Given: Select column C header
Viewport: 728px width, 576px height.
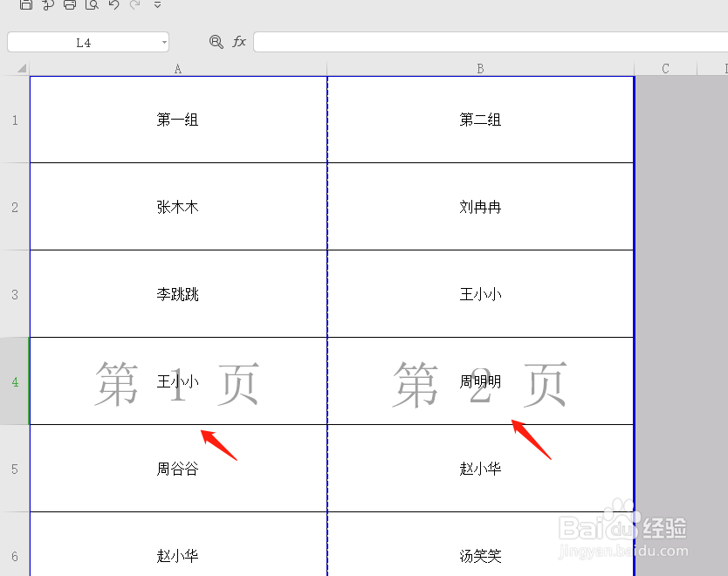Looking at the screenshot, I should click(x=665, y=69).
